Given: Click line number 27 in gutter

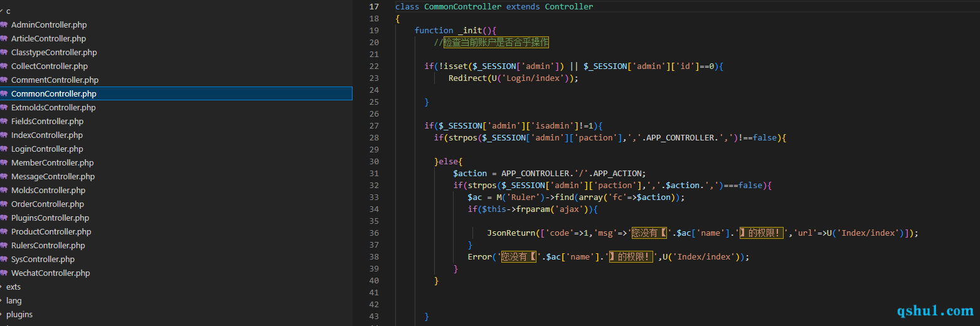Looking at the screenshot, I should coord(374,125).
